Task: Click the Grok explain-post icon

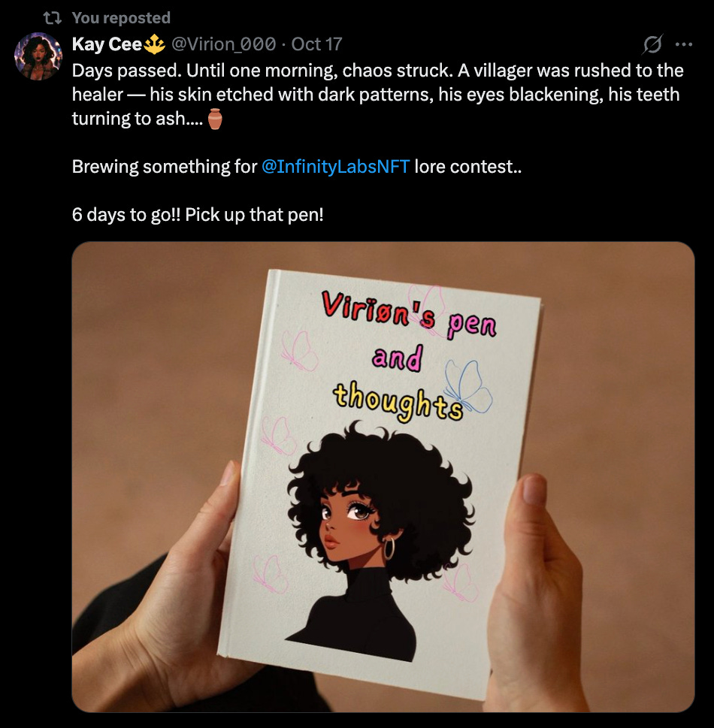Action: coord(652,44)
